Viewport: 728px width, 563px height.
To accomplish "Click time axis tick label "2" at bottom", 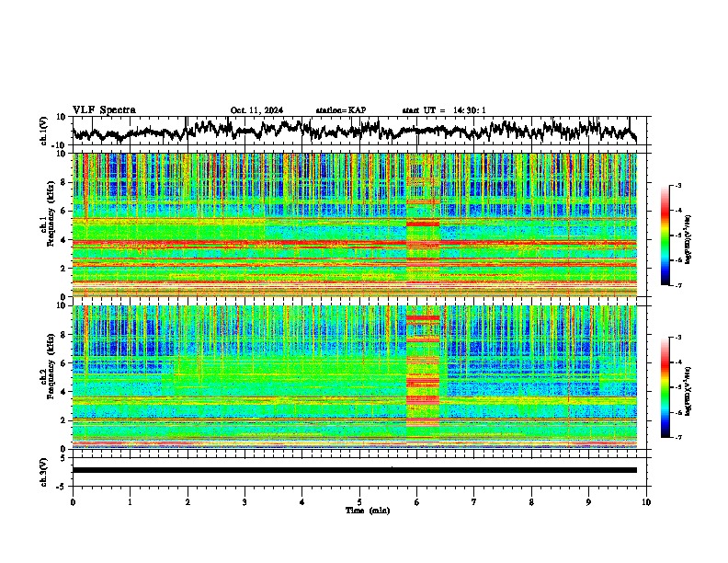I will tap(188, 502).
